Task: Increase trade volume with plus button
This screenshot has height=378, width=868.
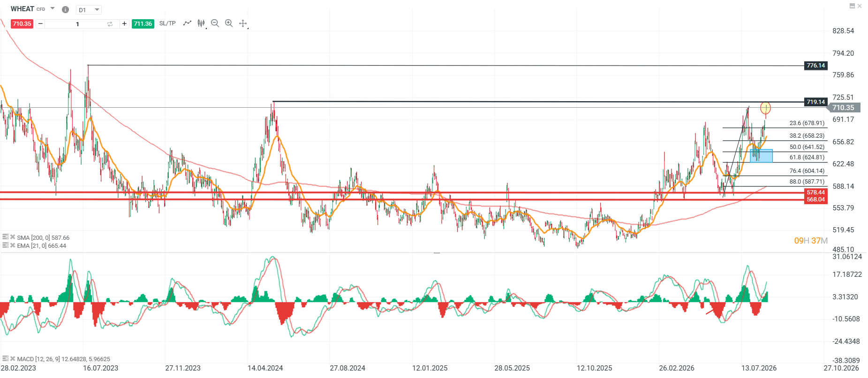Action: pos(124,24)
